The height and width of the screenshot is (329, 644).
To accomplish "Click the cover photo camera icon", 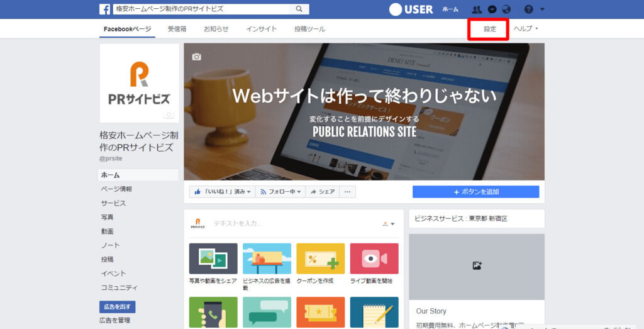I will tap(197, 57).
